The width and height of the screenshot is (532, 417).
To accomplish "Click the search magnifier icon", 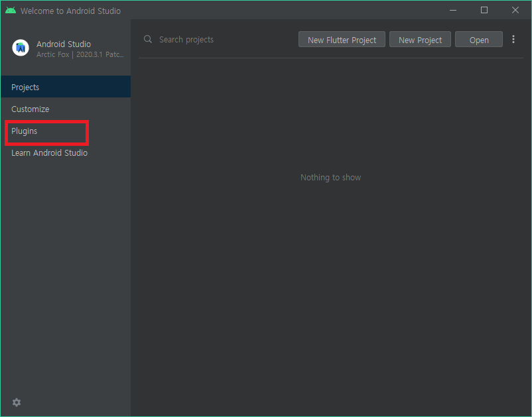I will (147, 39).
